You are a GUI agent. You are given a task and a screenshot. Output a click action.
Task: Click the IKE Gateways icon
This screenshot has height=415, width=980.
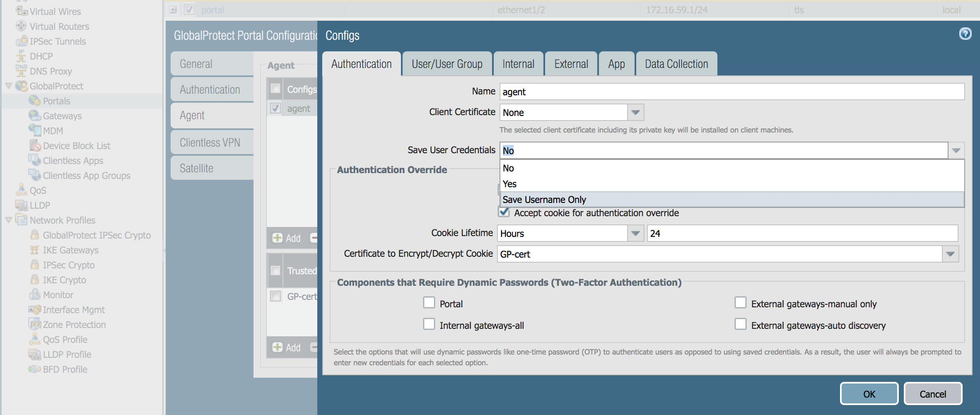click(35, 250)
